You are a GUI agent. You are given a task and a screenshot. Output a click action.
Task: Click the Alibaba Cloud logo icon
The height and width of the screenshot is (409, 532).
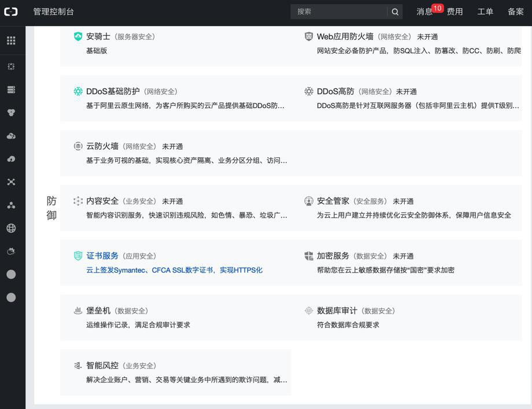(11, 12)
